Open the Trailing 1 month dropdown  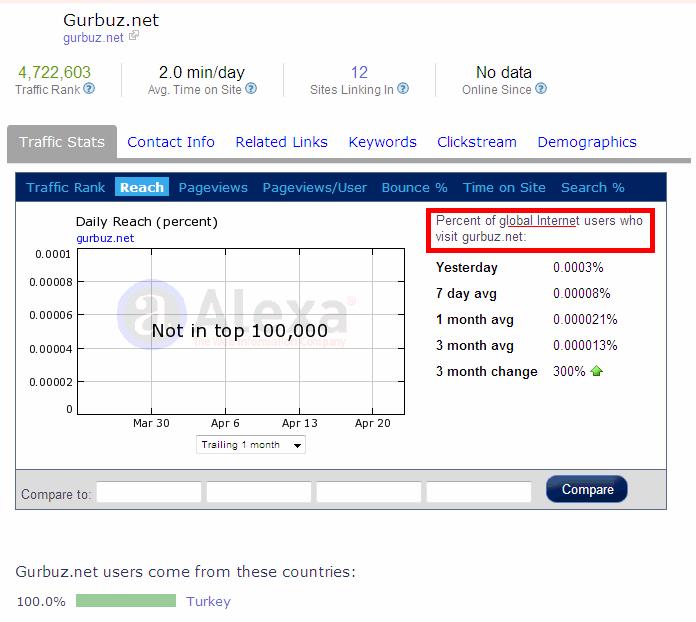click(x=251, y=444)
